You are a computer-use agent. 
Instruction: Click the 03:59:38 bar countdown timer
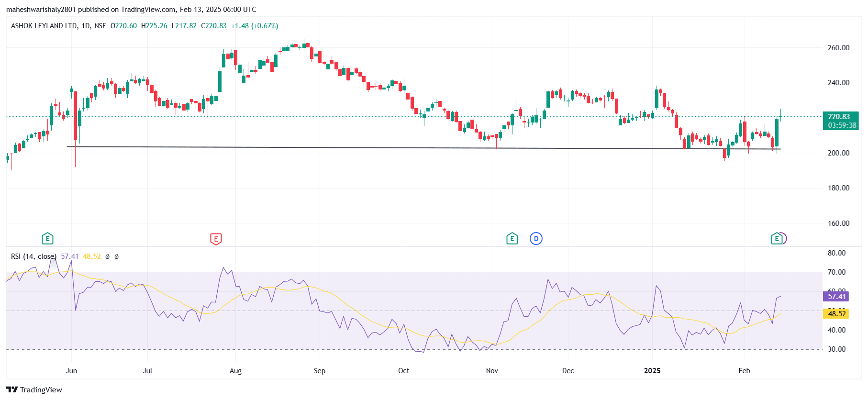tap(842, 125)
